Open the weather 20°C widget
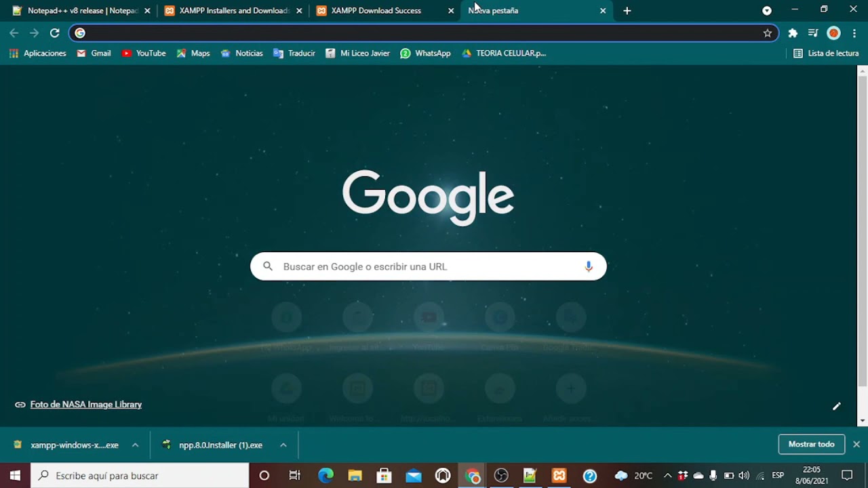868x488 pixels. tap(633, 476)
